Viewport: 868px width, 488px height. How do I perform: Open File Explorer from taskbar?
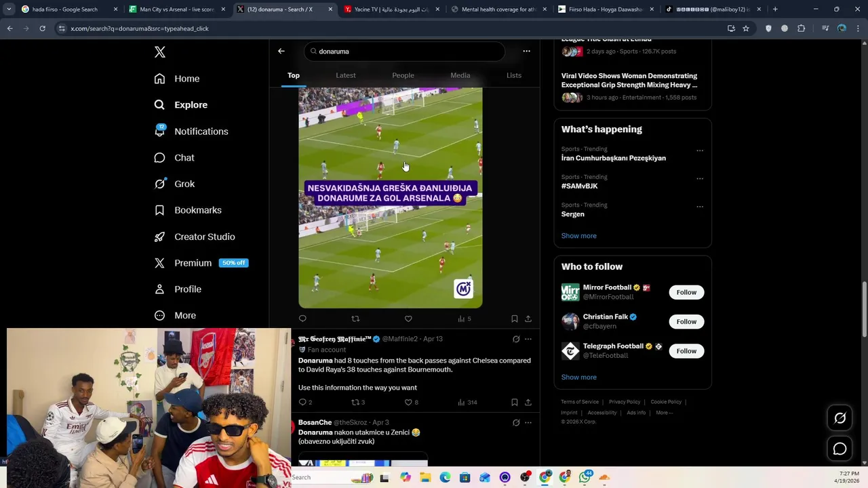click(425, 477)
